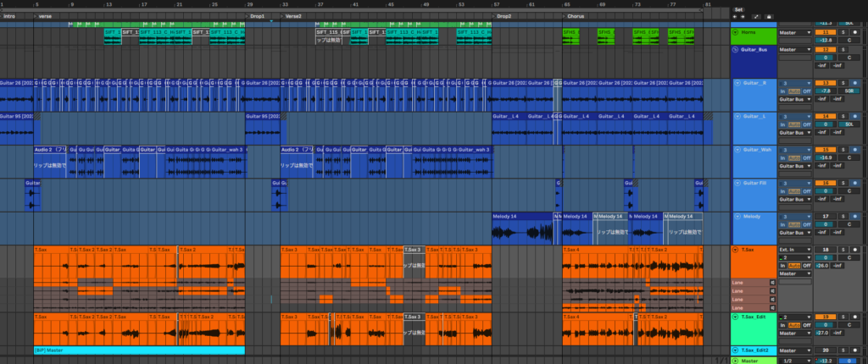The height and width of the screenshot is (364, 868).
Task: Click the first Lane speaker icon under T.Sax
Action: 772,282
